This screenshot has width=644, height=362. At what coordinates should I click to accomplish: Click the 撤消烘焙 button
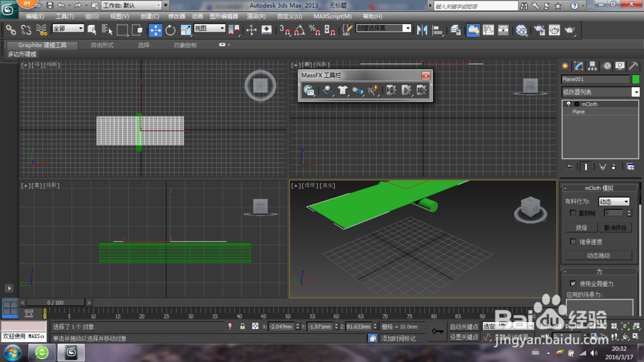(615, 227)
